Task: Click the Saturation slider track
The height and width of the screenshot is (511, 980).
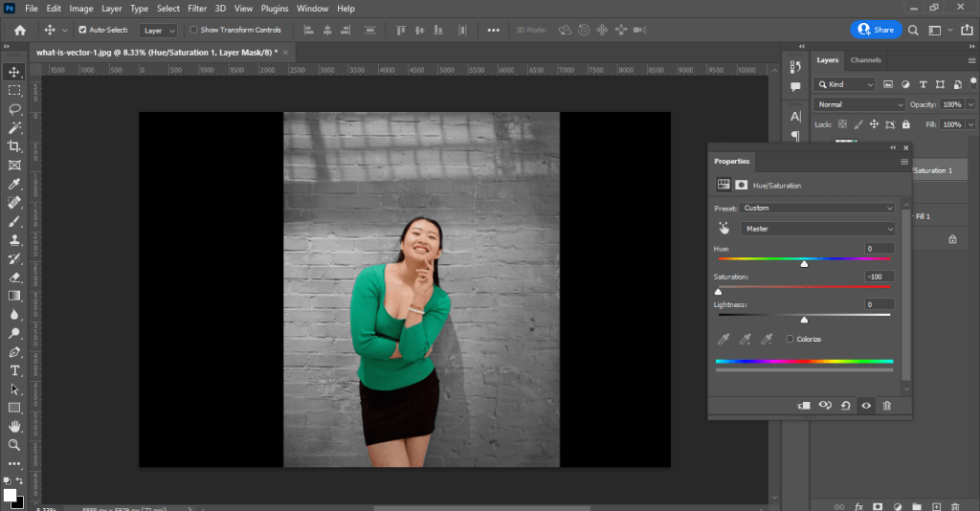Action: [x=804, y=287]
